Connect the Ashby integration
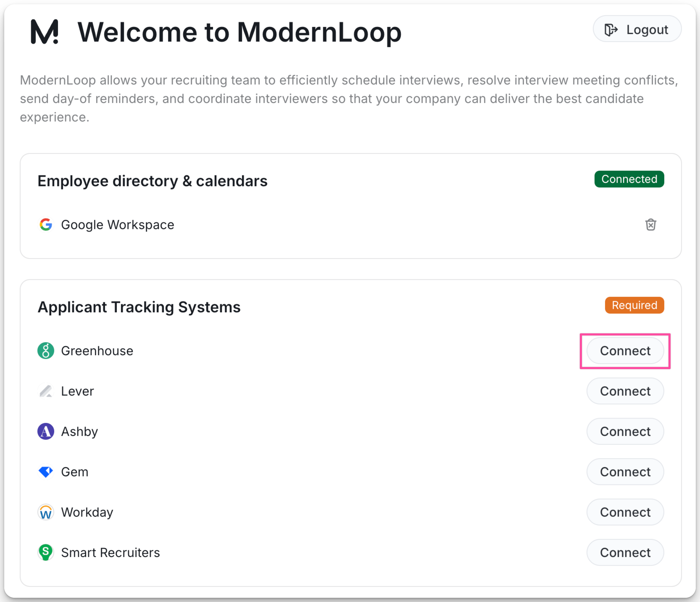Image resolution: width=700 pixels, height=602 pixels. (625, 431)
